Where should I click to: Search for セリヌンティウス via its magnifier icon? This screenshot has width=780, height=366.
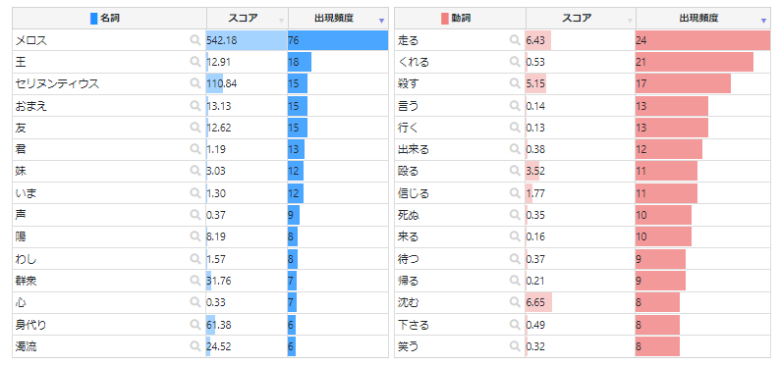195,84
